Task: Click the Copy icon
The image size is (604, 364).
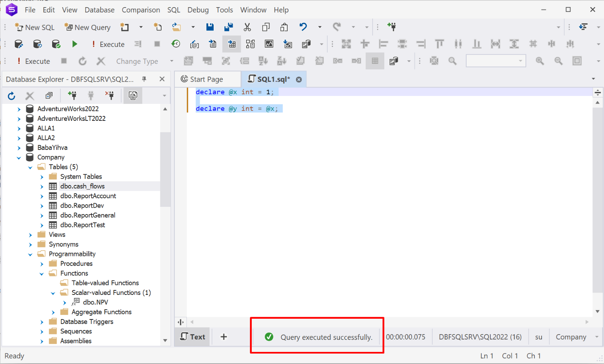Action: click(x=266, y=27)
